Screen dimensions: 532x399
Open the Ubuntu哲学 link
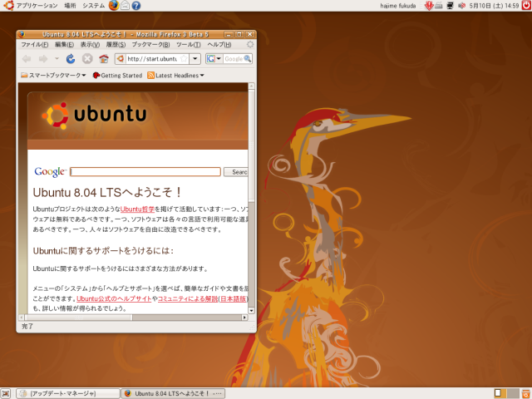(x=137, y=209)
